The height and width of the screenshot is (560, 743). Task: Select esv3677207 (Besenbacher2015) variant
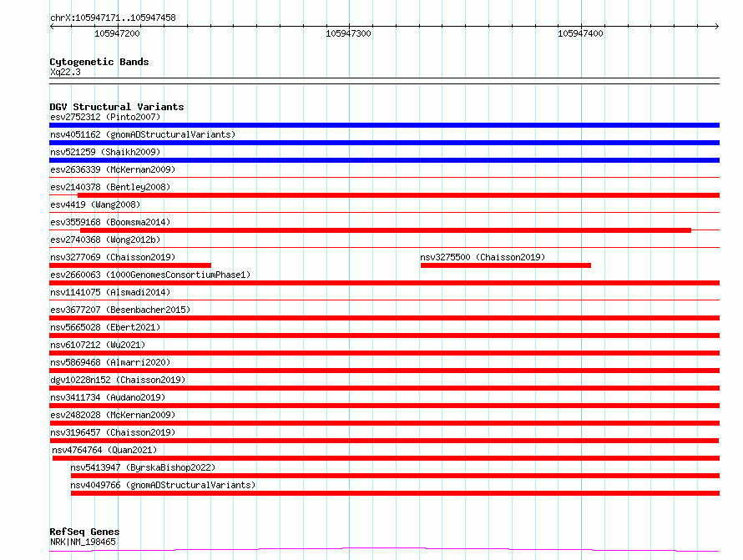coord(120,310)
